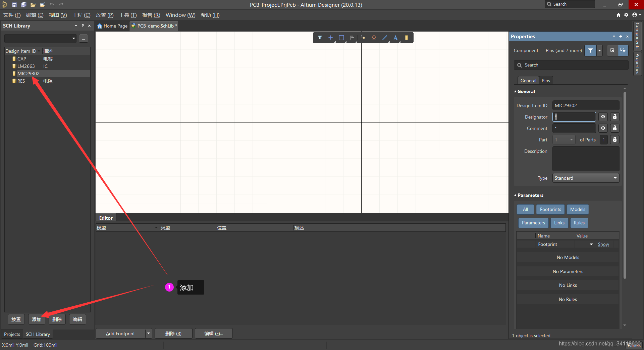The height and width of the screenshot is (350, 644).
Task: Toggle the Links parameter filter
Action: point(559,223)
